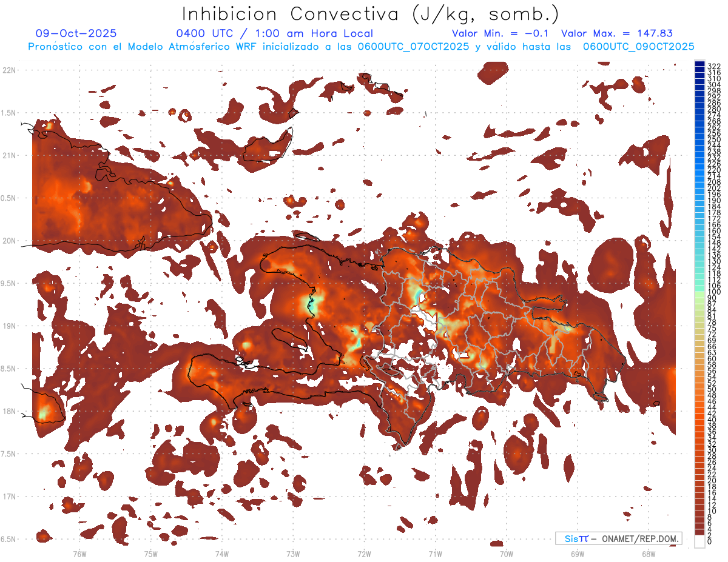This screenshot has height=562, width=728.
Task: Click the '21N' latitude label
Action: (x=9, y=155)
